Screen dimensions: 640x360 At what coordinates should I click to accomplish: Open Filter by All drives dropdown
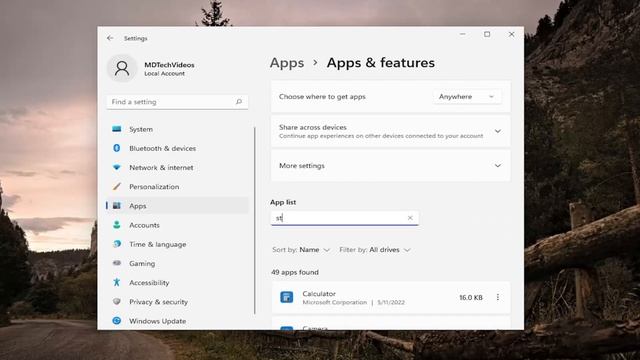375,250
